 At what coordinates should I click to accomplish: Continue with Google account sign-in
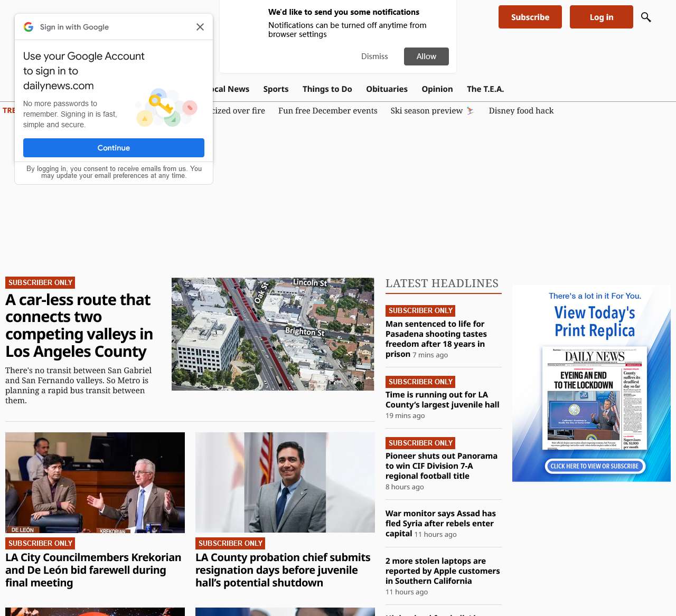click(114, 148)
